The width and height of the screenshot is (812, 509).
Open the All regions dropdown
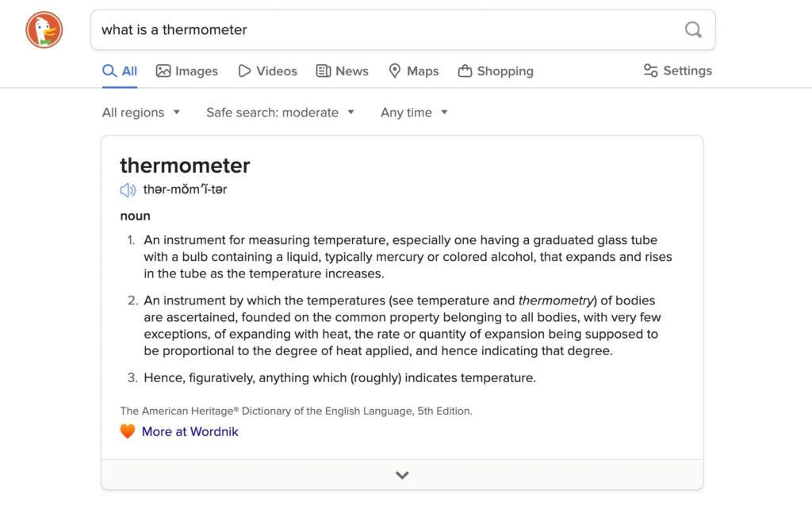coord(140,113)
